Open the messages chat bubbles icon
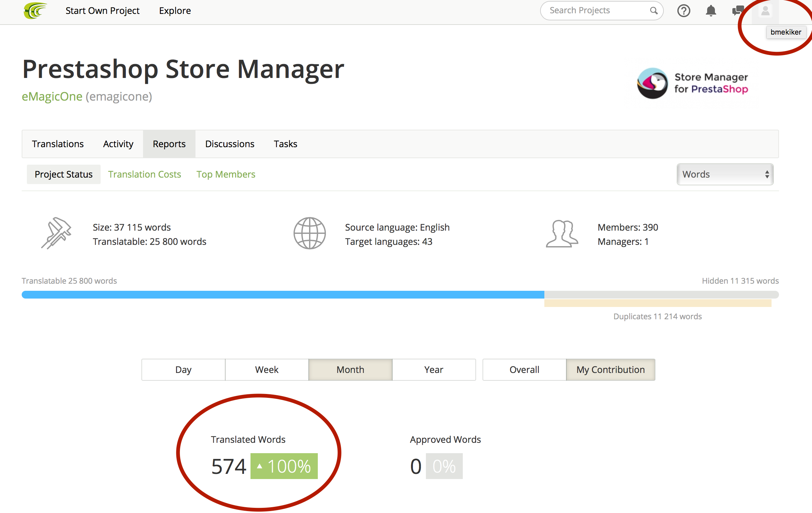The width and height of the screenshot is (812, 513). 738,10
